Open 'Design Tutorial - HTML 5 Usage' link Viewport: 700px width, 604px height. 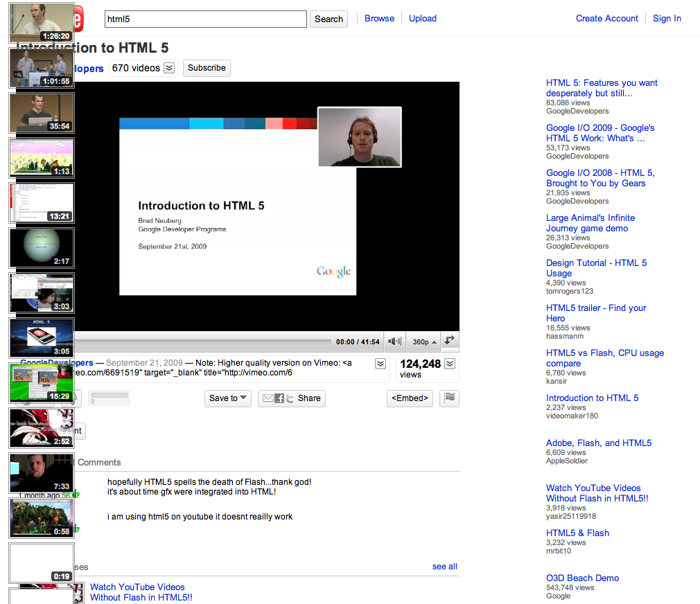pos(596,268)
